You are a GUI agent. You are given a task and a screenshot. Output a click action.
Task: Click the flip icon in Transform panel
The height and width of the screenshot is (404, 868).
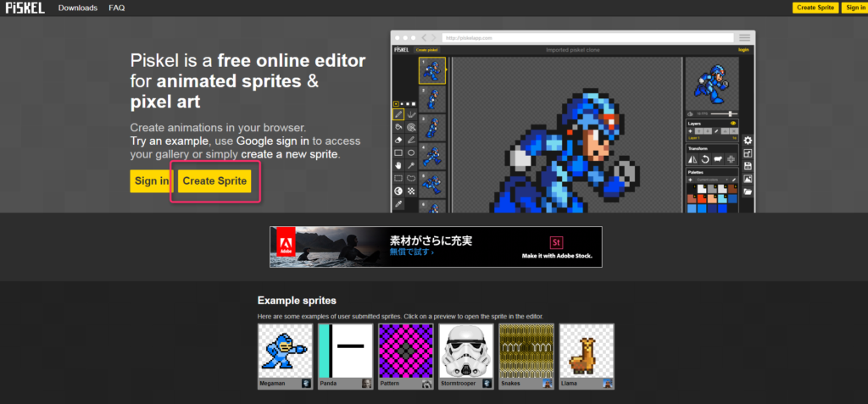click(x=693, y=159)
